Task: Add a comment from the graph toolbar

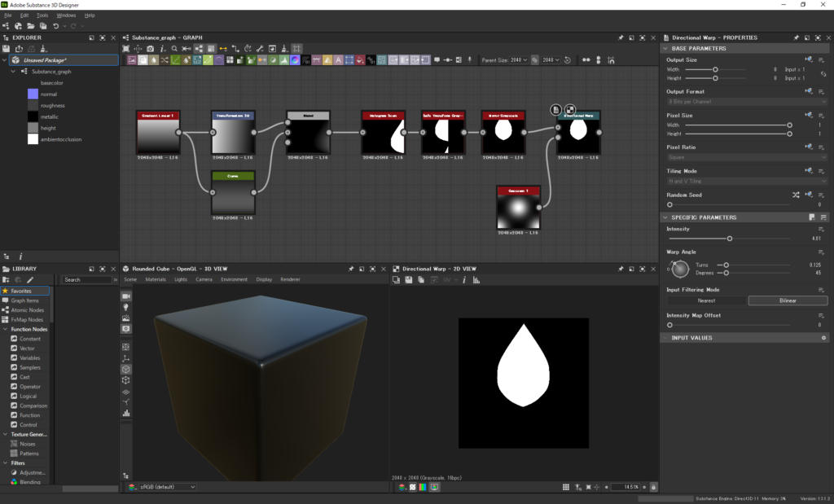Action: tap(437, 60)
